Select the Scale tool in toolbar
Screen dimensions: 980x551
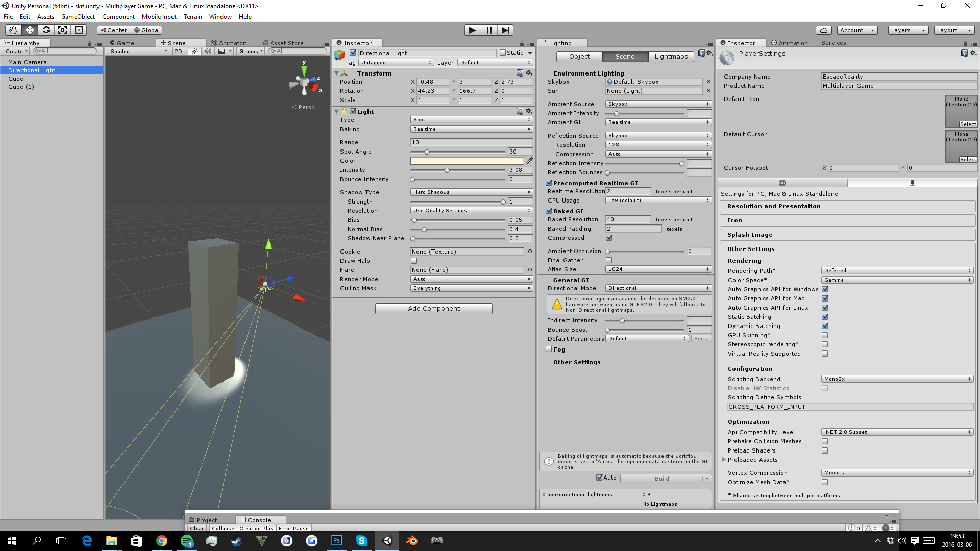(62, 30)
